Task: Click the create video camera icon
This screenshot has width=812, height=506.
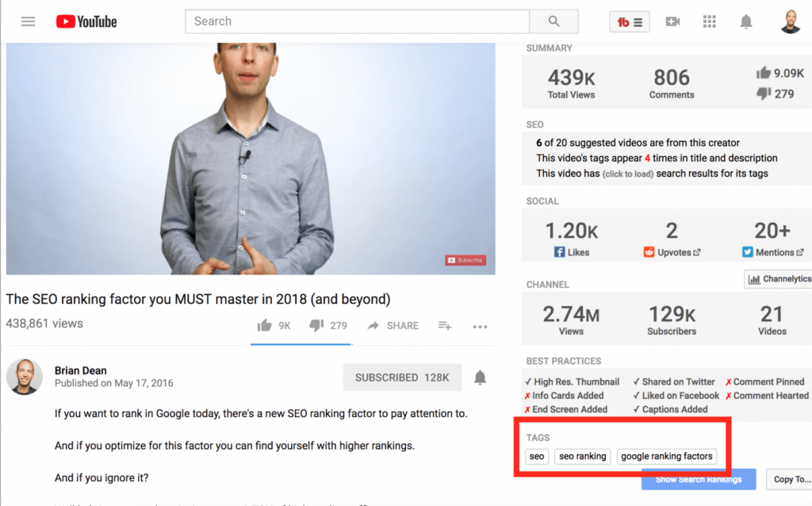Action: pyautogui.click(x=672, y=21)
